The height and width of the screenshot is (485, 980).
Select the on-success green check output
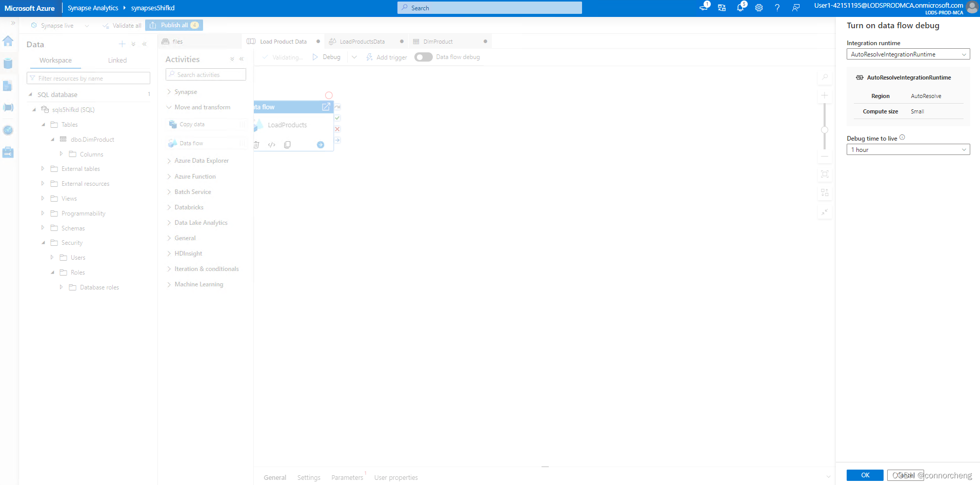click(337, 118)
